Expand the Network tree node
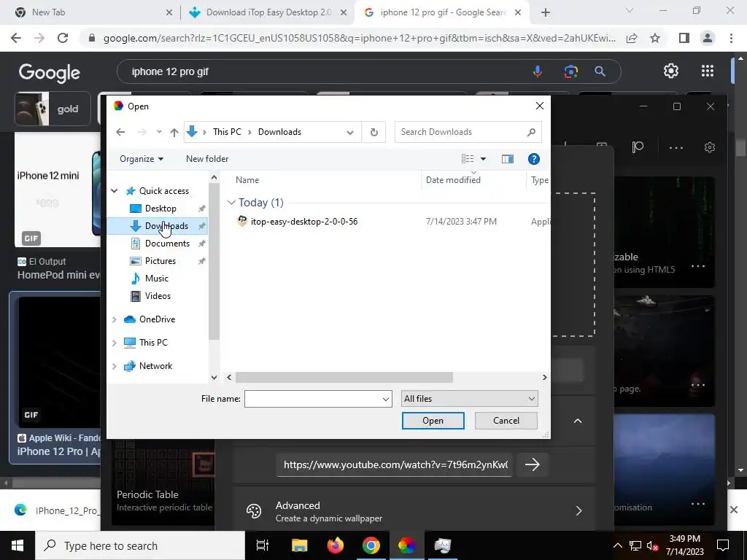This screenshot has height=560, width=747. tap(115, 366)
